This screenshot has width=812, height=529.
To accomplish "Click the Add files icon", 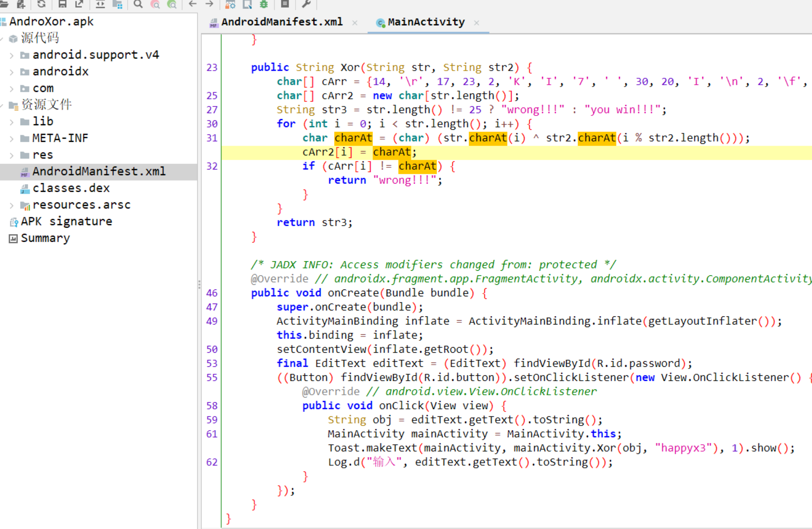I will coord(21,4).
